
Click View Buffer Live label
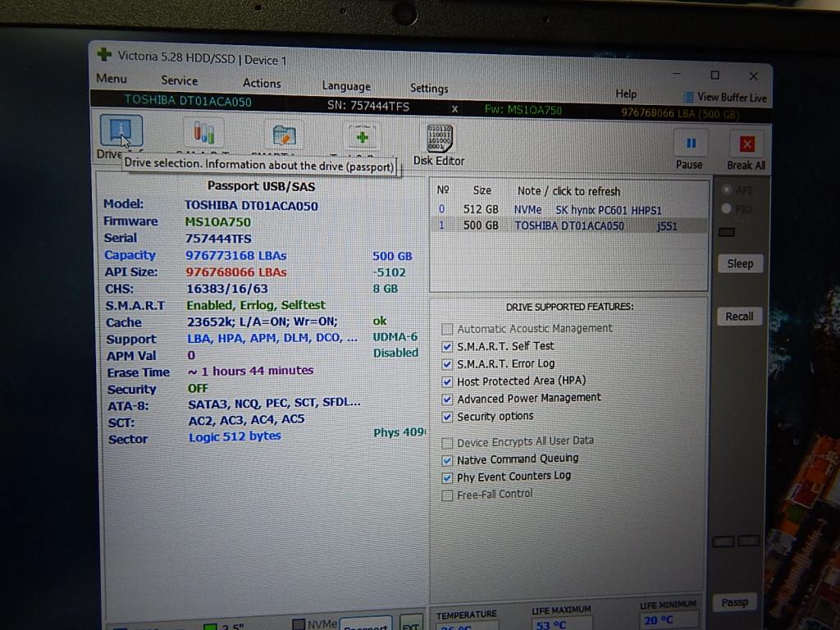click(732, 98)
